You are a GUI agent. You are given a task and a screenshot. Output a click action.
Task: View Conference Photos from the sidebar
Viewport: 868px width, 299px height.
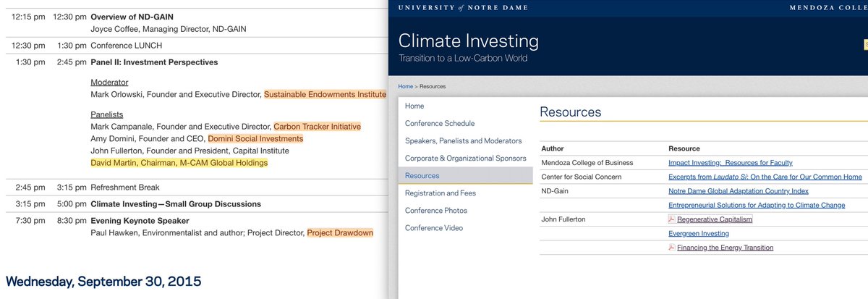436,211
